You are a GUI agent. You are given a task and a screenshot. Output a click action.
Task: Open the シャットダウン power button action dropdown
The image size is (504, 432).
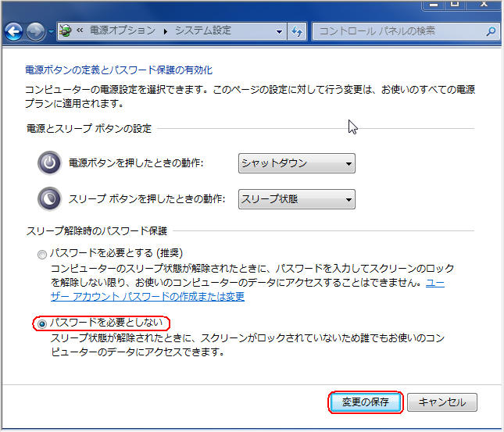pos(297,163)
